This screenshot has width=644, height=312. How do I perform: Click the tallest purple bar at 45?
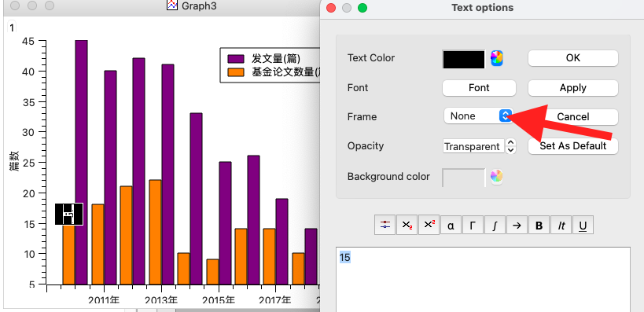81,162
